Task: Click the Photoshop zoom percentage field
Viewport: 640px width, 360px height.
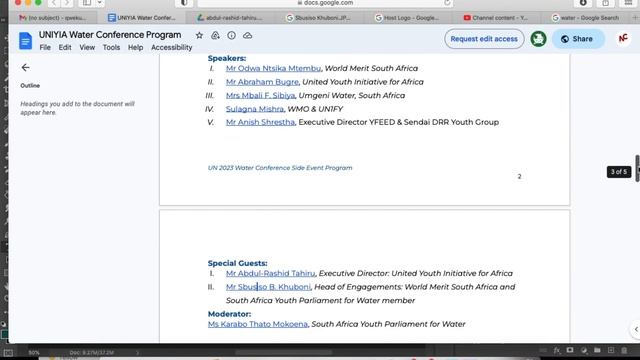Action: tap(34, 352)
